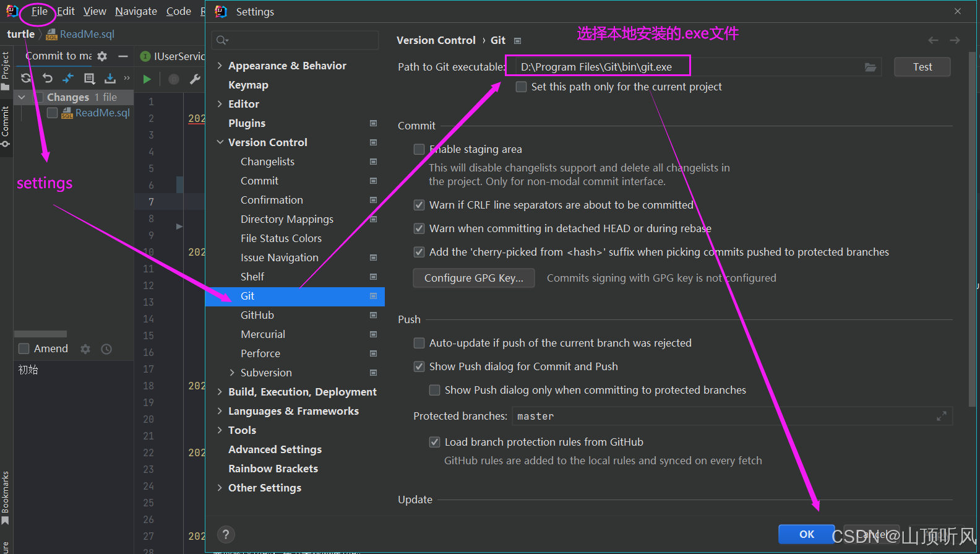Check the ReadMe.sql file checkbox in Changes
Viewport: 980px width, 554px height.
pos(53,113)
